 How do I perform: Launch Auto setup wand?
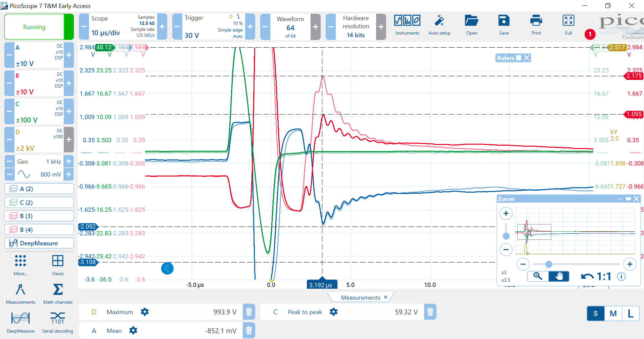pos(439,25)
